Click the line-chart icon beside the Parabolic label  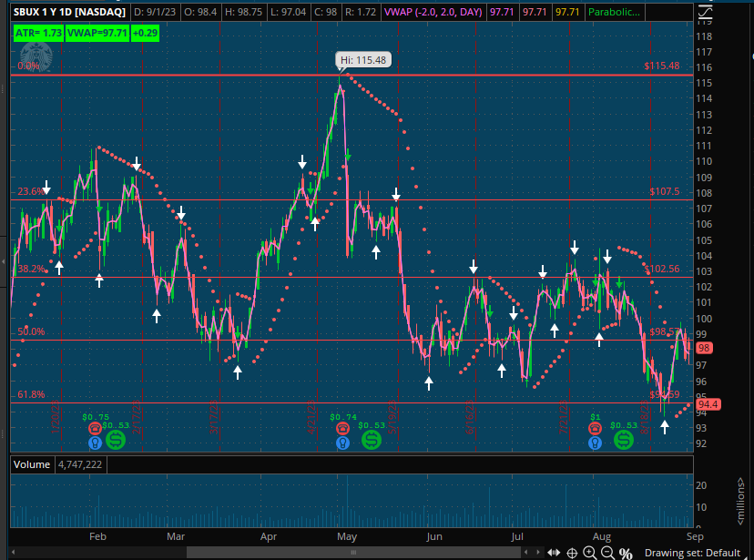705,12
